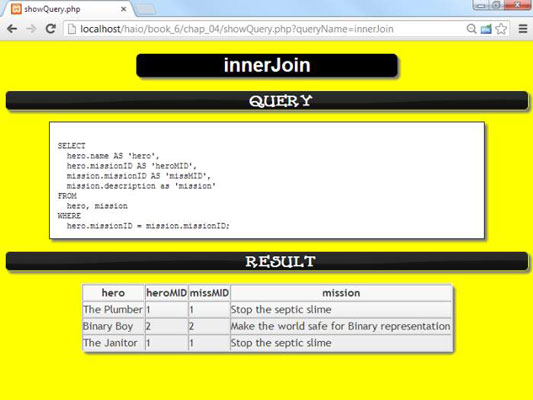Click the 'hero, mission' query line

(x=97, y=206)
